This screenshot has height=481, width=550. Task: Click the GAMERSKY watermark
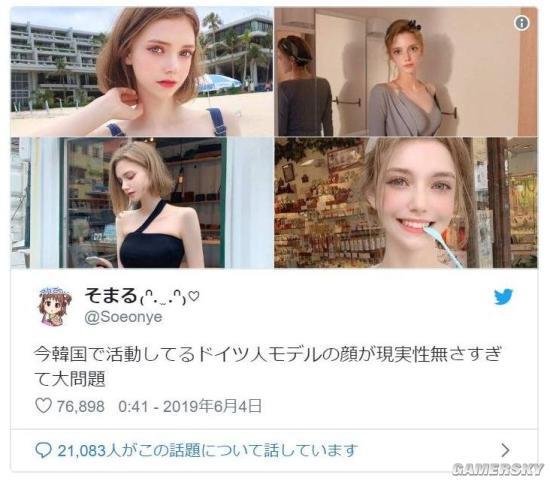point(497,469)
